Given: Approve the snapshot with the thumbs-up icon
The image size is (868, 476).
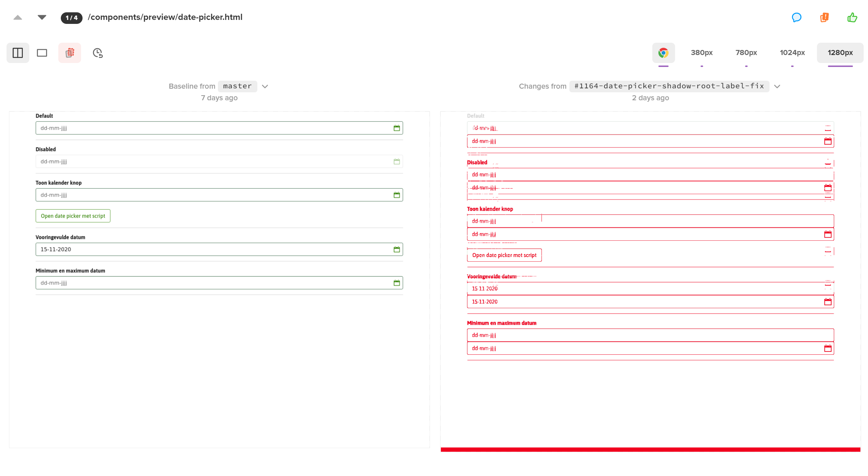Looking at the screenshot, I should pos(852,17).
